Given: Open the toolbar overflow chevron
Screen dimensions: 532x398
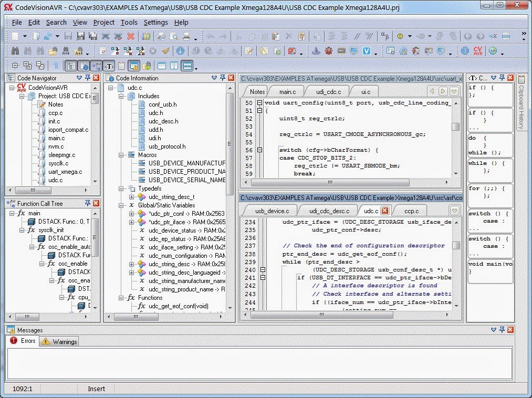Looking at the screenshot, I should coord(524,34).
